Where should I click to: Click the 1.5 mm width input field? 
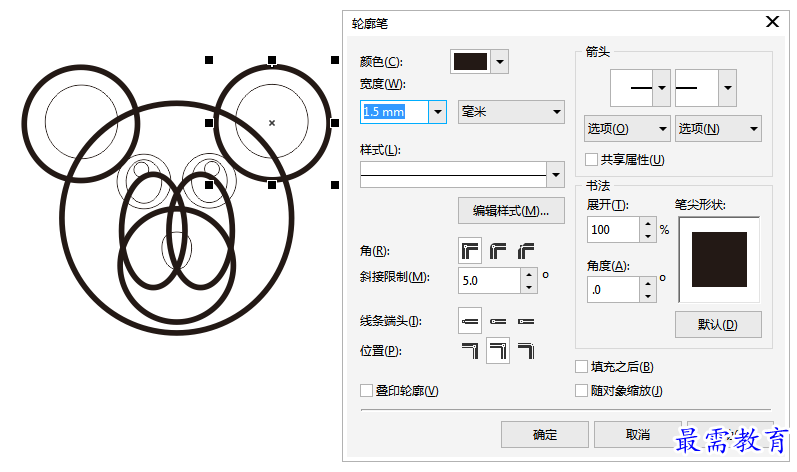(x=394, y=112)
